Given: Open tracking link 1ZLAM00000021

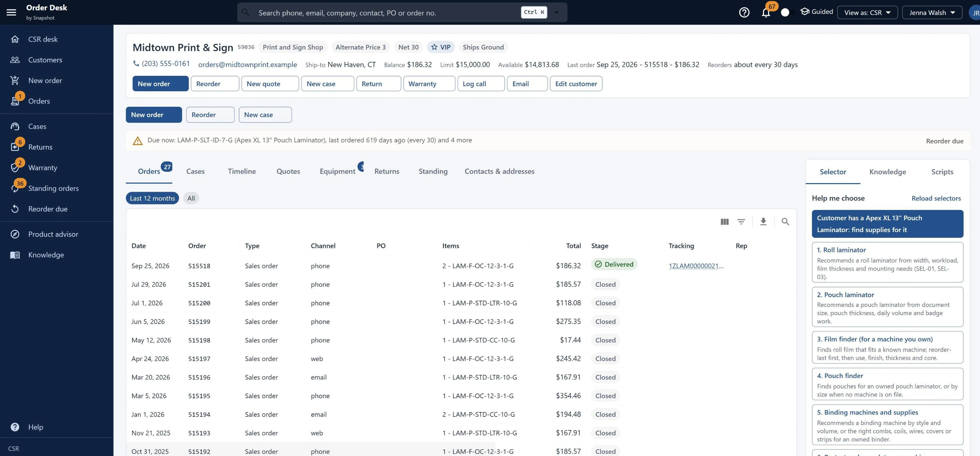Looking at the screenshot, I should coord(696,266).
